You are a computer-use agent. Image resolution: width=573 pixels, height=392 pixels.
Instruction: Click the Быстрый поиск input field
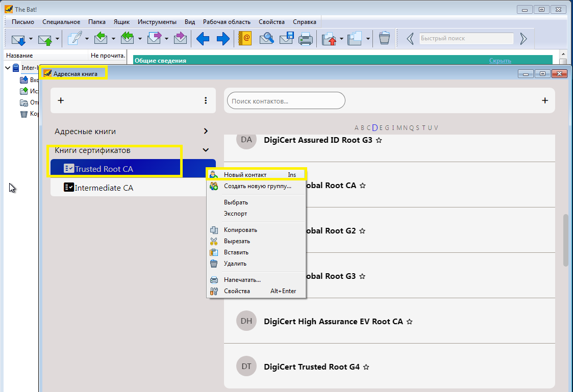[466, 38]
